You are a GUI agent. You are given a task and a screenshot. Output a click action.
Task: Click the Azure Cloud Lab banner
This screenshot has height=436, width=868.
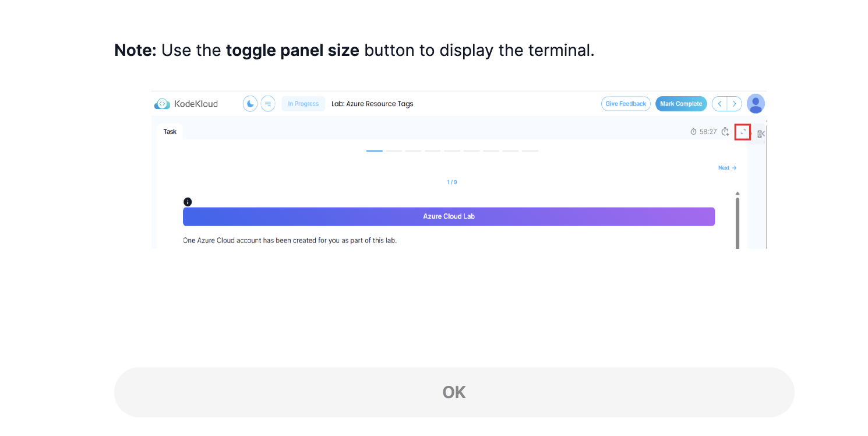point(449,216)
